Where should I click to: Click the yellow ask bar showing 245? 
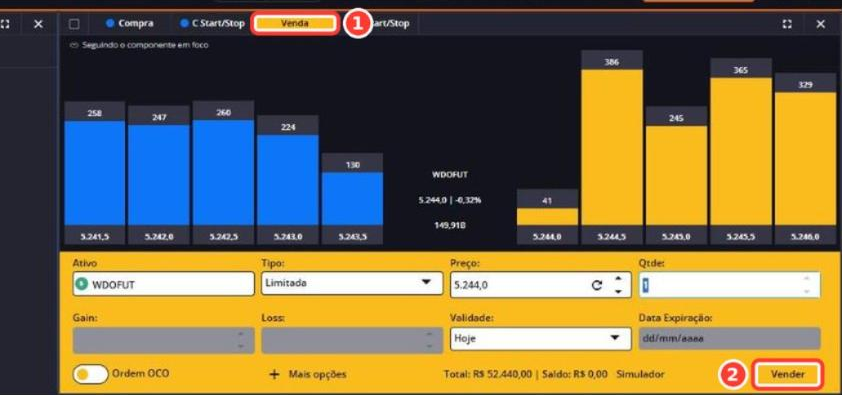point(676,175)
